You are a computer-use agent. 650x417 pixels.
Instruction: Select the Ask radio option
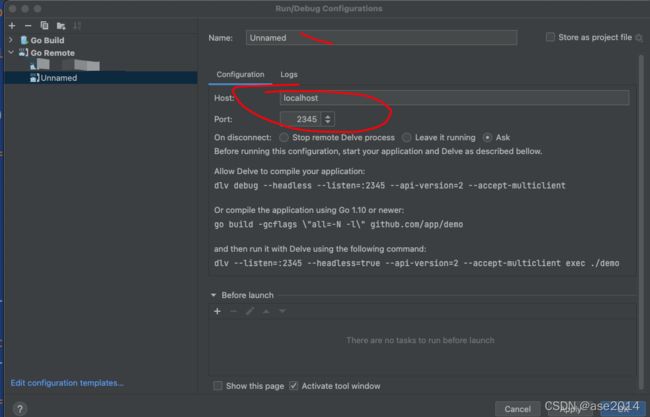click(488, 137)
